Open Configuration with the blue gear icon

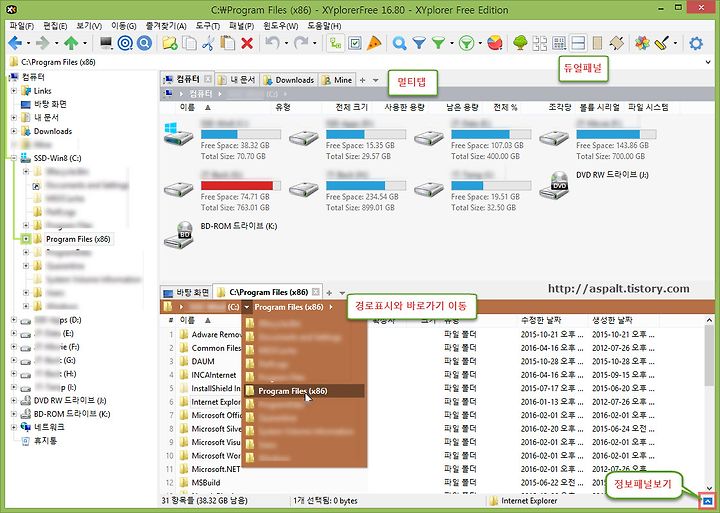(x=696, y=44)
